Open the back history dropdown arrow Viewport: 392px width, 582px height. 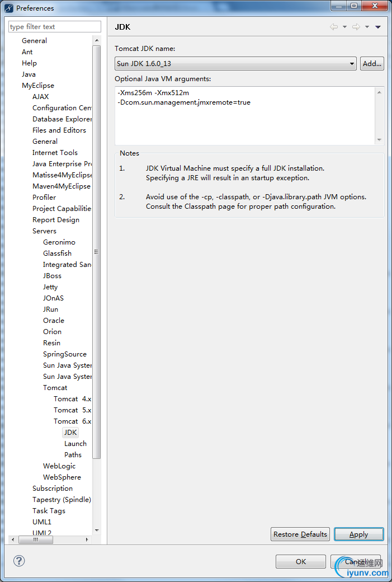344,27
